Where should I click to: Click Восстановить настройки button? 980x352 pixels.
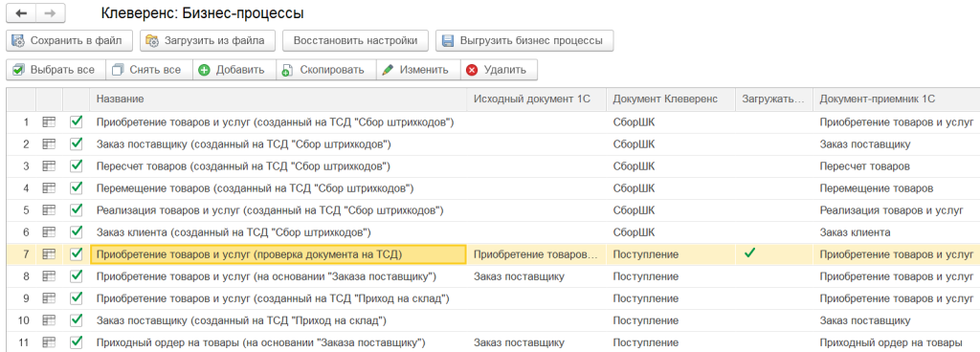[355, 41]
